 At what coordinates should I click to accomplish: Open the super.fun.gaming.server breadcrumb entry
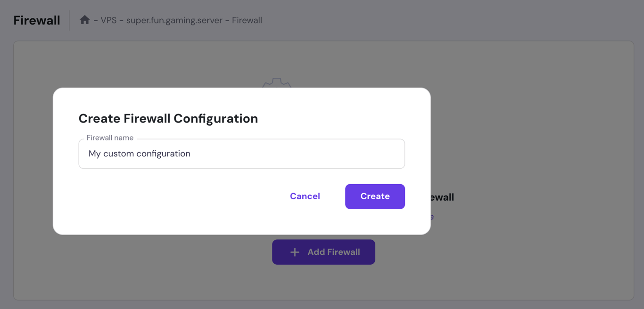click(x=174, y=20)
